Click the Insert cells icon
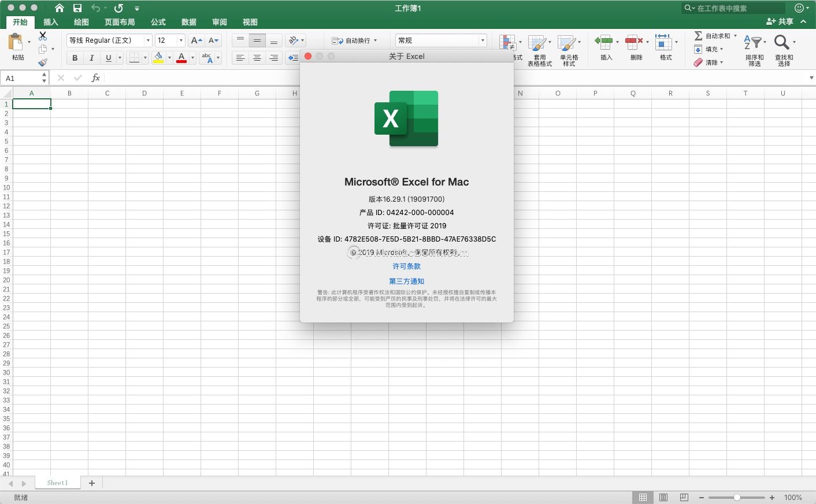This screenshot has height=504, width=816. tap(603, 43)
